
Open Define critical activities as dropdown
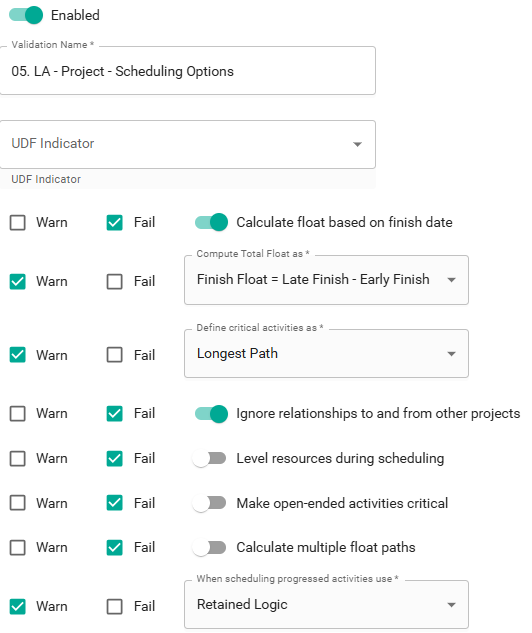pos(326,354)
